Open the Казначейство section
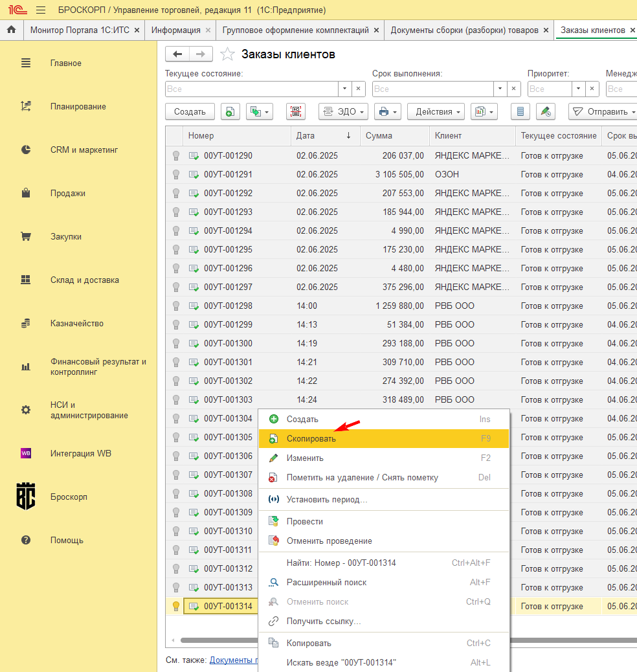The image size is (637, 672). click(77, 323)
